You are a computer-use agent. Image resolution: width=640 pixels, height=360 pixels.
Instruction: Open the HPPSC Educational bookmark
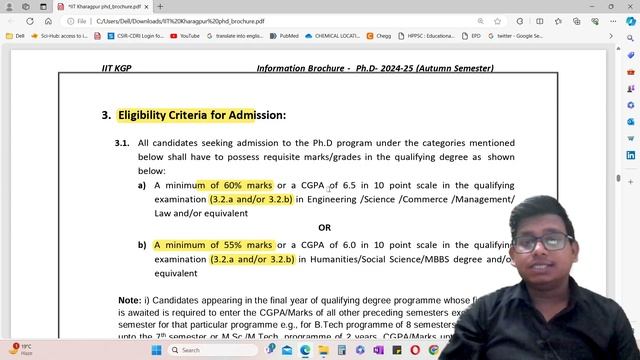[x=426, y=36]
